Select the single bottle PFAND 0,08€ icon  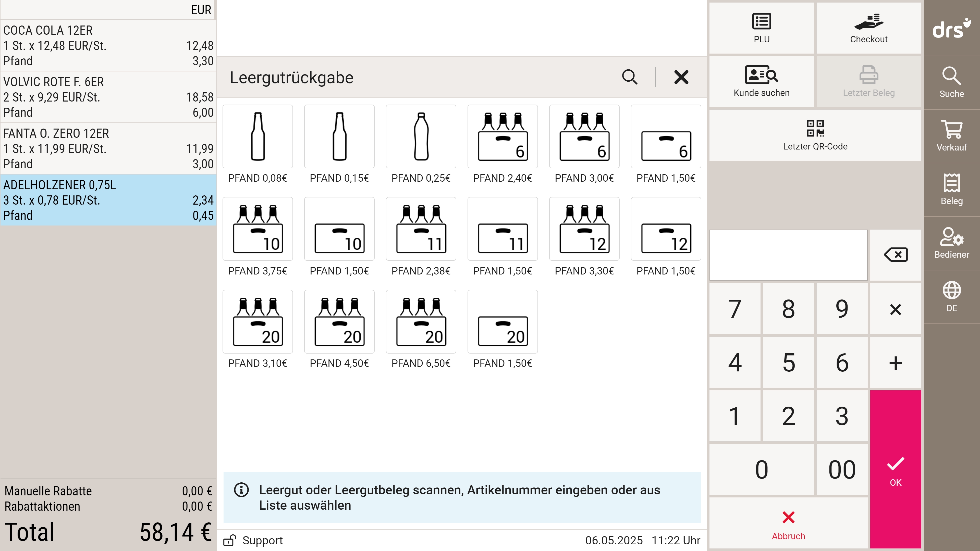(258, 136)
